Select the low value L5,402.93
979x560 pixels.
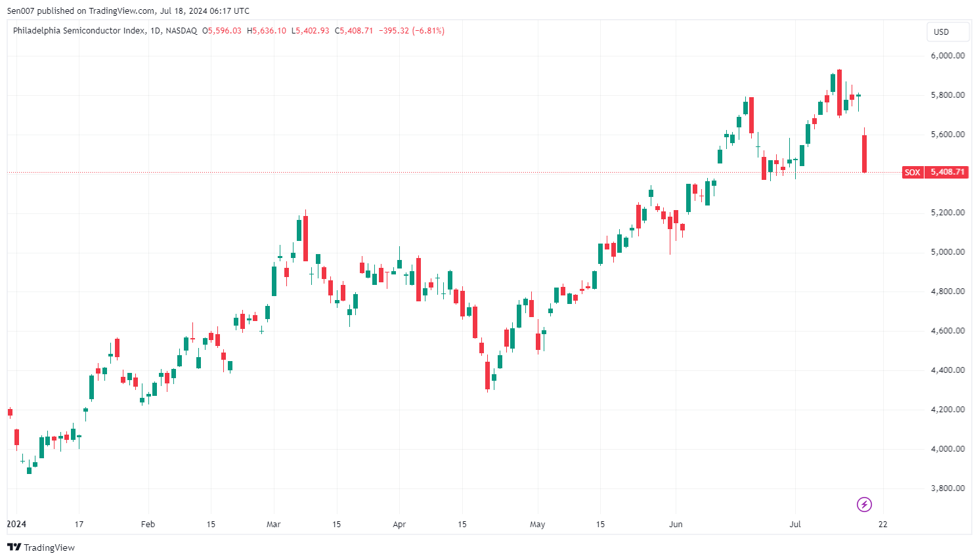pyautogui.click(x=311, y=31)
